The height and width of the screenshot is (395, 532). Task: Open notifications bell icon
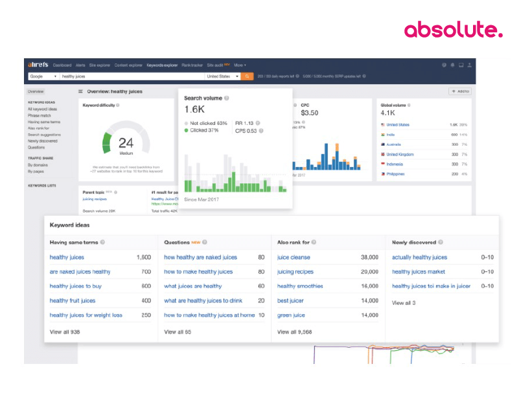click(452, 65)
